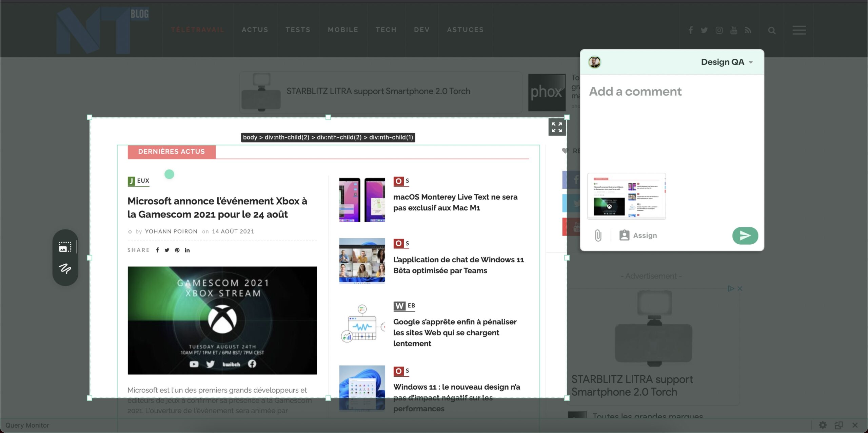Share article via Pinterest icon
The height and width of the screenshot is (433, 868).
(177, 250)
